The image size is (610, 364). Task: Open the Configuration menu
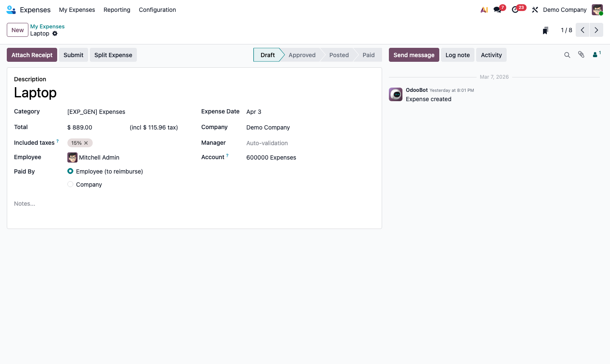coord(157,10)
